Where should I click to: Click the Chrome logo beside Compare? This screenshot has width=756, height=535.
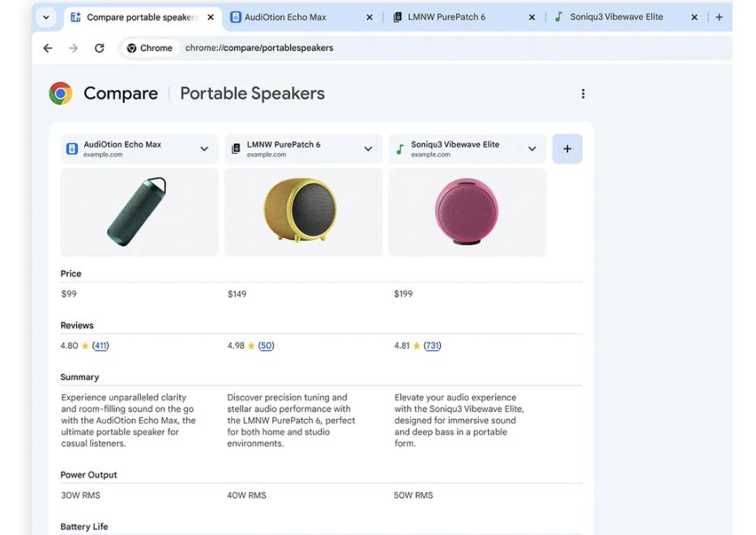point(61,94)
